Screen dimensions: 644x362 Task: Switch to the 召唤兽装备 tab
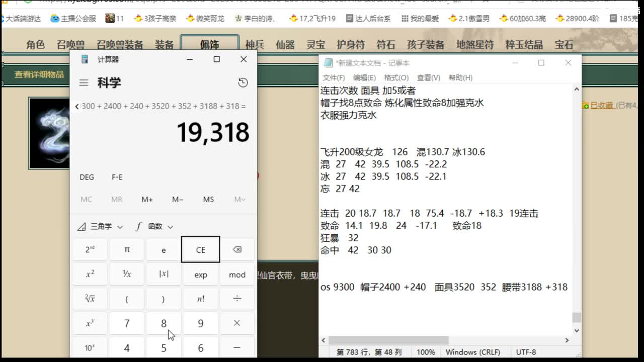click(x=120, y=45)
